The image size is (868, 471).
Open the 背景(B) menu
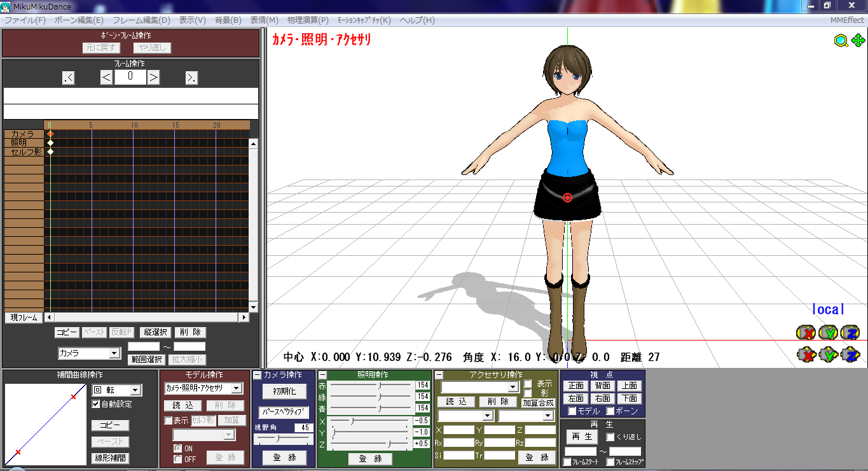(x=228, y=20)
